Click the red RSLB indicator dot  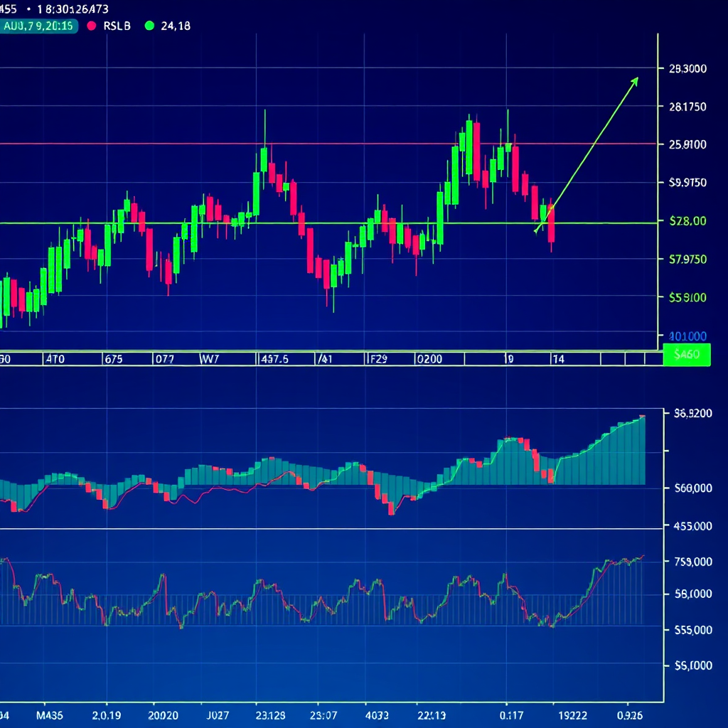coord(91,26)
